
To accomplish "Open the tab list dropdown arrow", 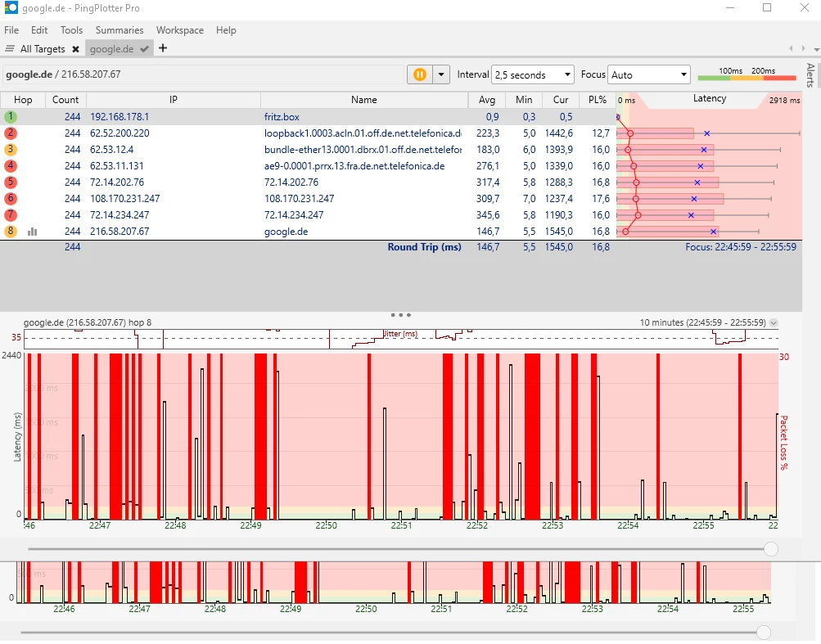I will click(816, 49).
